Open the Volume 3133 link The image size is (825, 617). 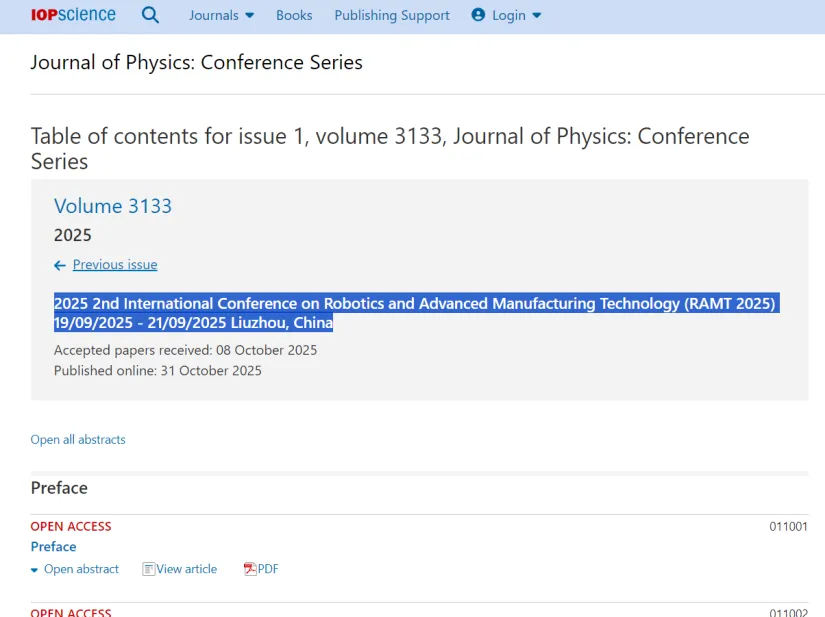click(113, 206)
